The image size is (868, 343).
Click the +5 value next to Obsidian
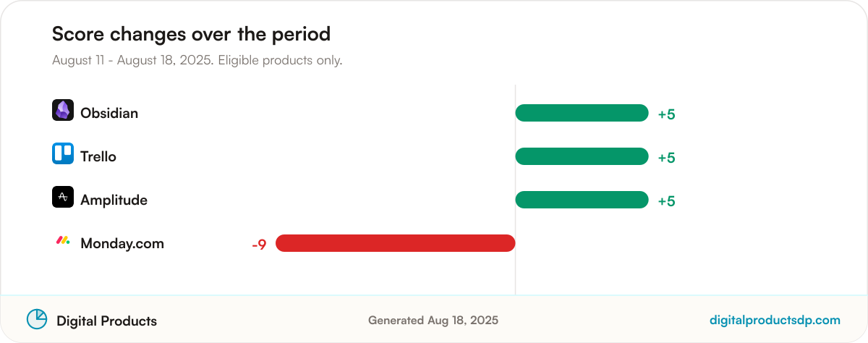tap(666, 114)
